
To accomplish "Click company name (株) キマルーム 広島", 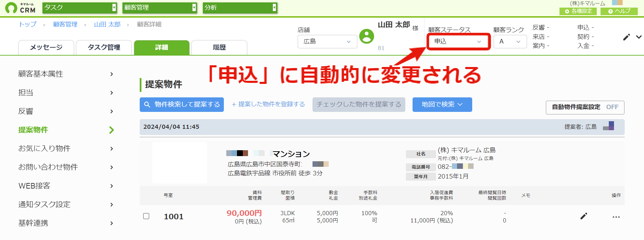I will pos(467,150).
